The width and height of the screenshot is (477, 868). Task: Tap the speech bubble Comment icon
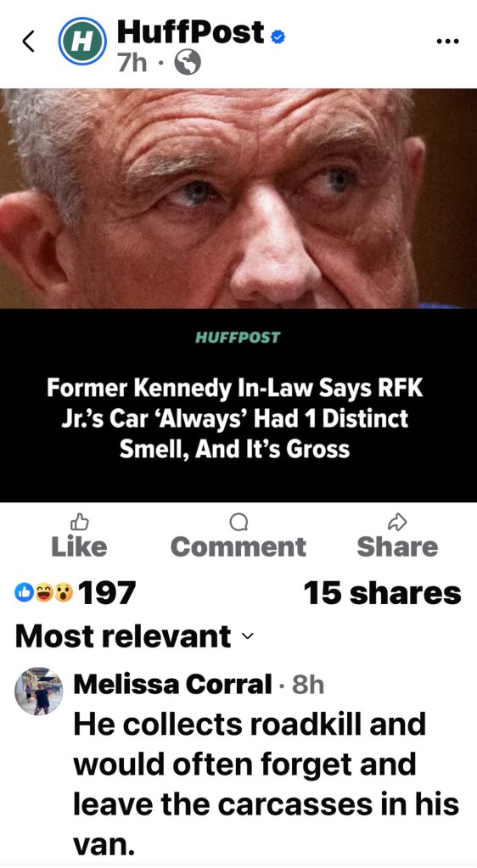click(238, 522)
